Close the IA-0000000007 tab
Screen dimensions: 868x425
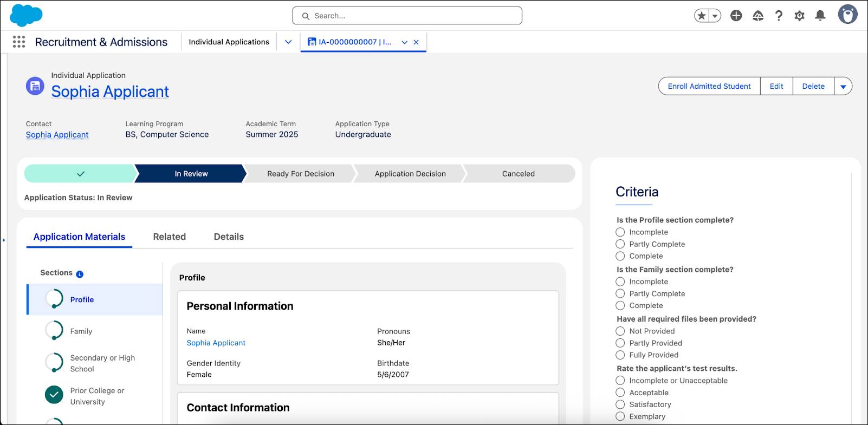416,42
